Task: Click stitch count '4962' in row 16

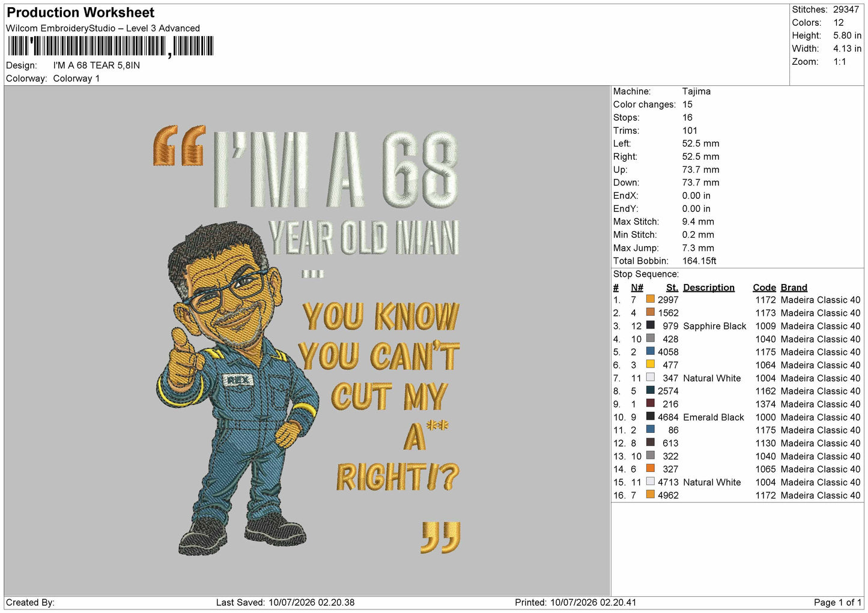Action: click(x=668, y=495)
